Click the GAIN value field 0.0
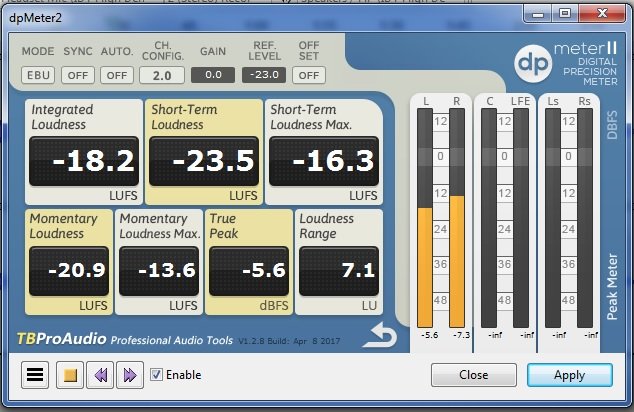The image size is (634, 412). [212, 74]
